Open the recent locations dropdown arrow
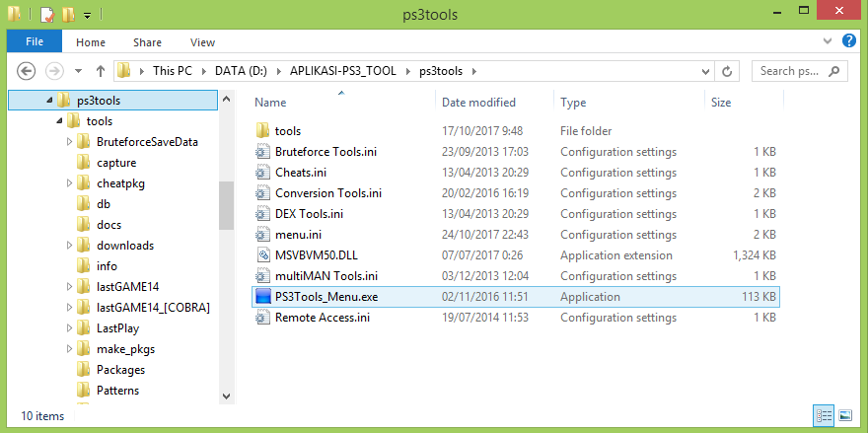The width and height of the screenshot is (868, 433). (78, 71)
